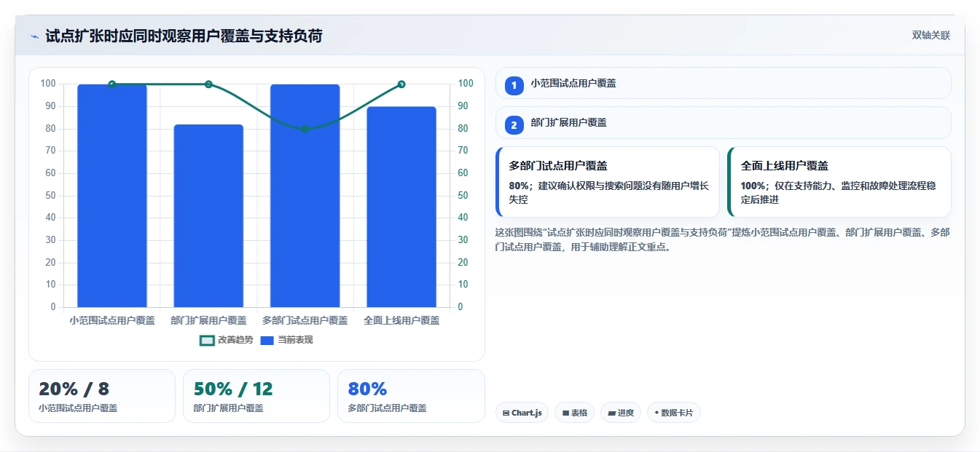Viewport: 980px width, 452px height.
Task: Click the 100%；仅在支持能力 card text
Action: [839, 193]
